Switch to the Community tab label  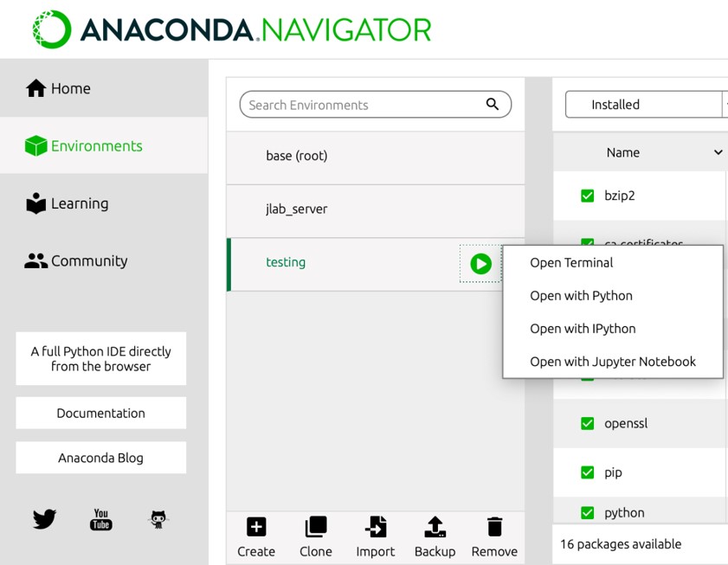tap(89, 261)
